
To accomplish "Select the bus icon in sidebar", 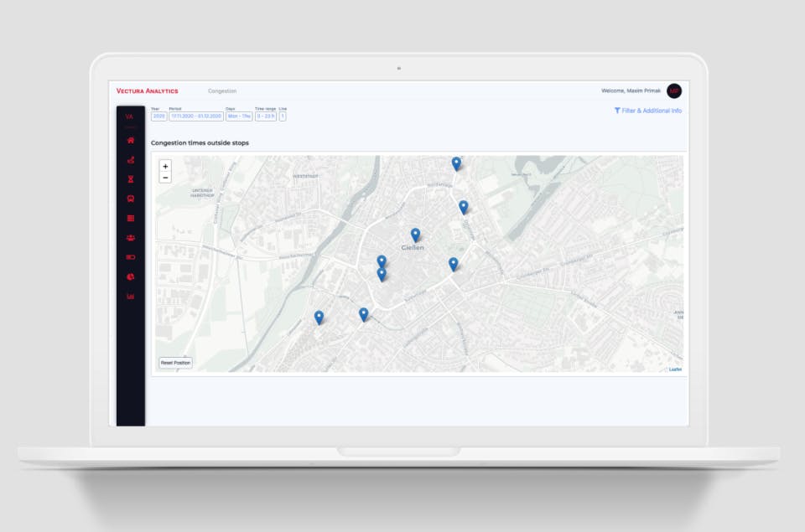I will (x=131, y=199).
